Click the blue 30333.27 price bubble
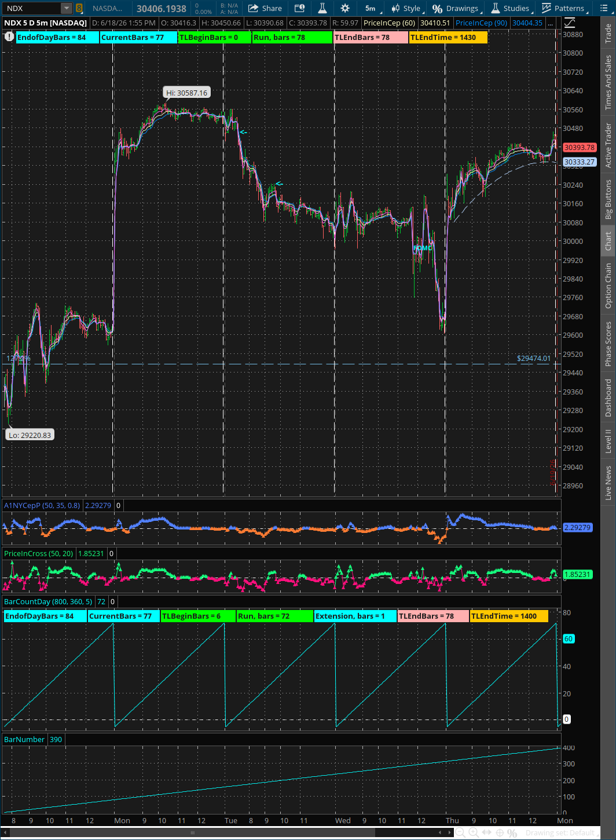The height and width of the screenshot is (840, 616). coord(579,162)
